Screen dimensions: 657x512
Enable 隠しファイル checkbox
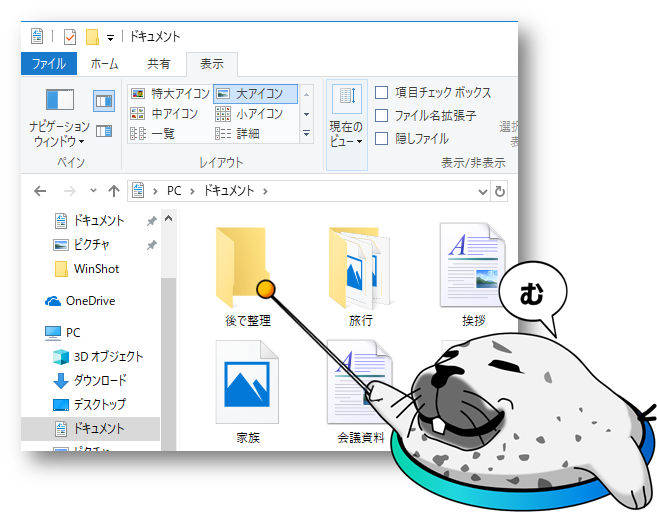point(381,138)
